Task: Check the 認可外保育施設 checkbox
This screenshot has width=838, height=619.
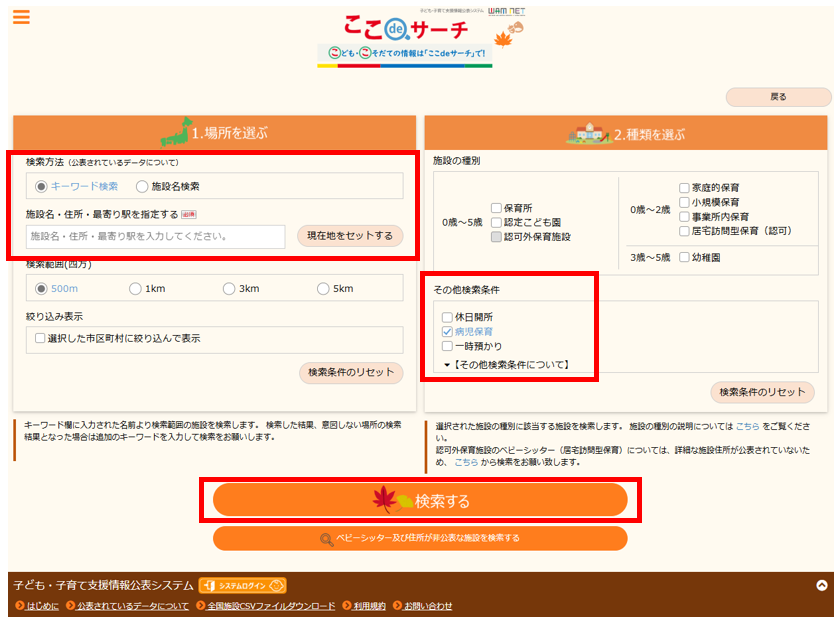Action: point(496,237)
